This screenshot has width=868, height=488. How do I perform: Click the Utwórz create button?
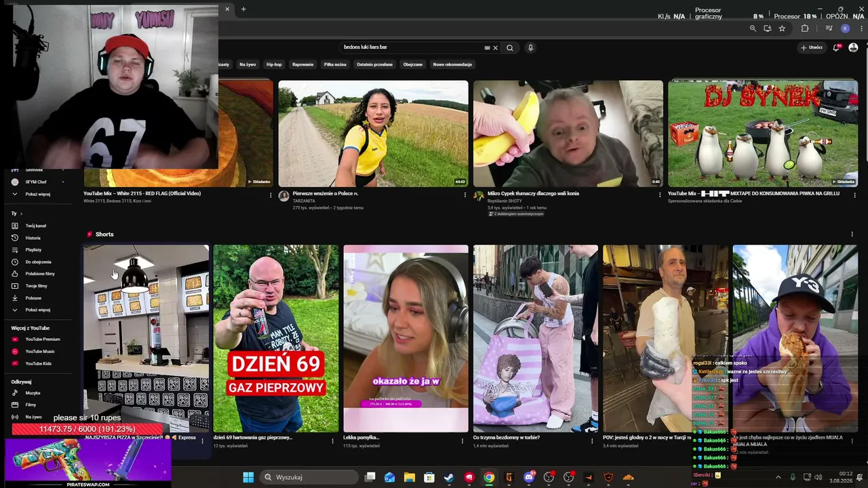(812, 47)
